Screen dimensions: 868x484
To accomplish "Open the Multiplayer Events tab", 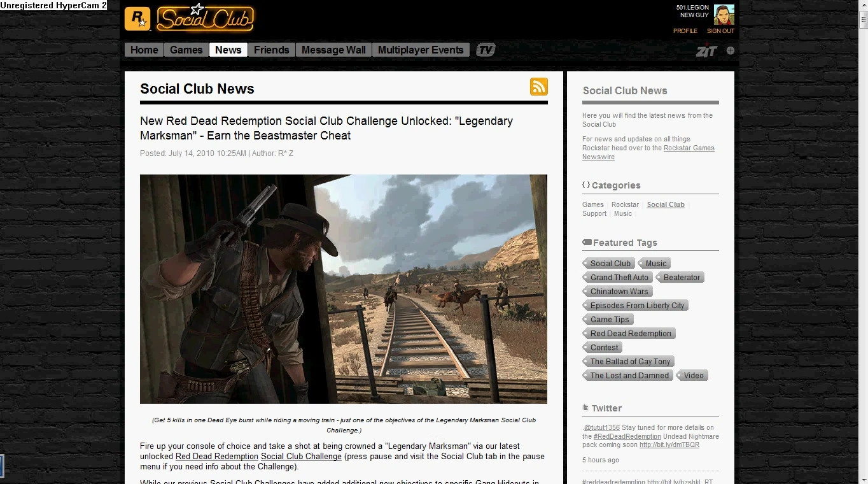I will (x=421, y=50).
